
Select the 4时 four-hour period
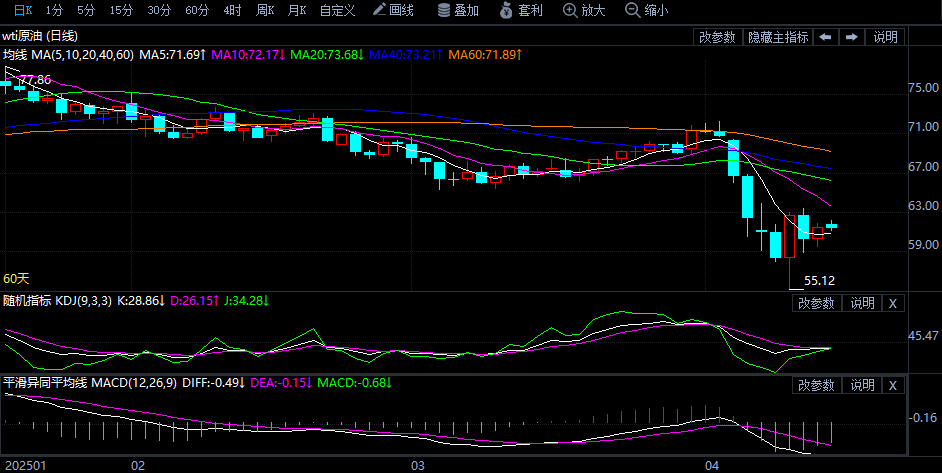click(x=233, y=10)
